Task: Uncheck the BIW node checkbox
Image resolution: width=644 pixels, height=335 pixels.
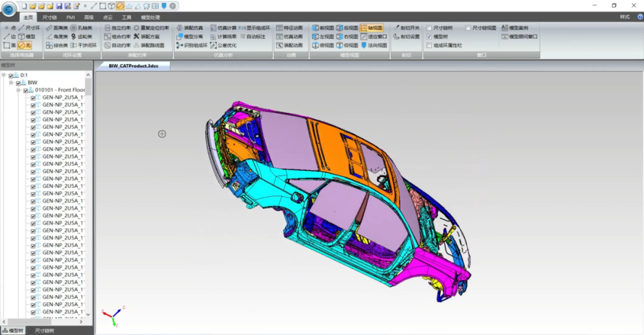Action: tap(18, 83)
